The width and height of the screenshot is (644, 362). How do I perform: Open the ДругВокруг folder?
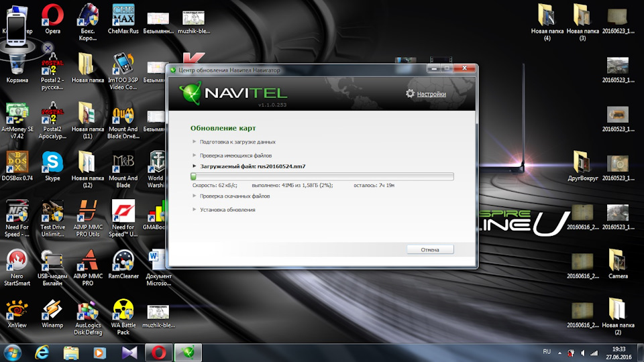click(582, 166)
